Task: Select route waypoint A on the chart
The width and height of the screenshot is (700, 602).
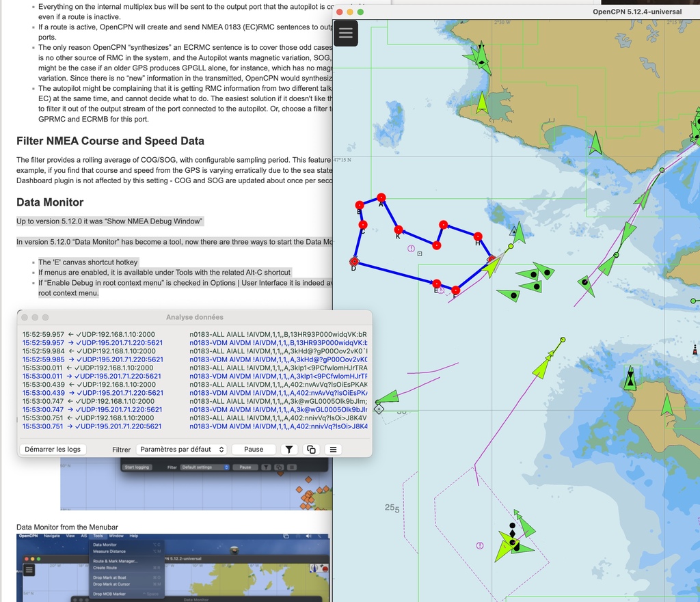Action: pos(383,197)
